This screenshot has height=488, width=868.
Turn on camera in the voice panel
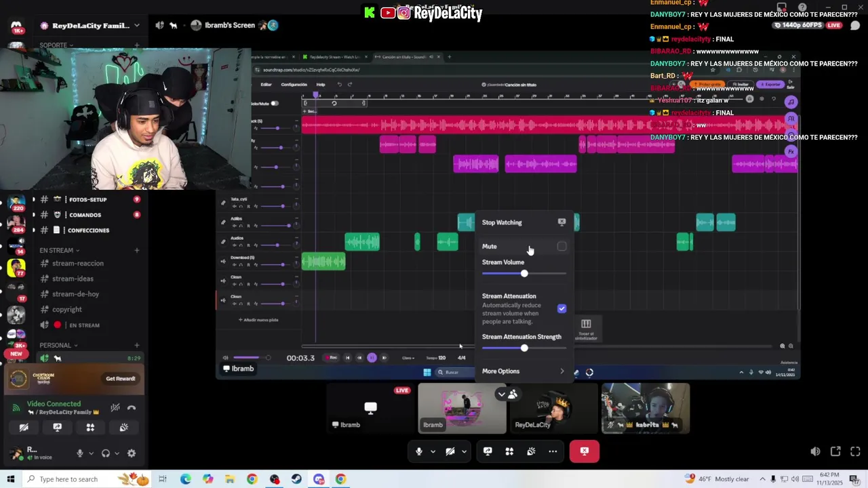coord(24,428)
